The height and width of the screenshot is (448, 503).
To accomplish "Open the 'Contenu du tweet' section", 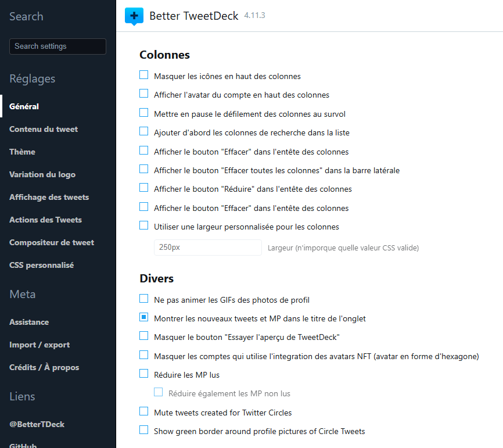I will click(44, 130).
